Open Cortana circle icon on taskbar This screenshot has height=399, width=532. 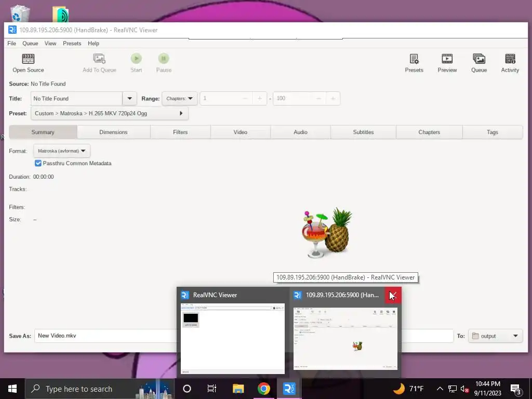[x=187, y=389]
